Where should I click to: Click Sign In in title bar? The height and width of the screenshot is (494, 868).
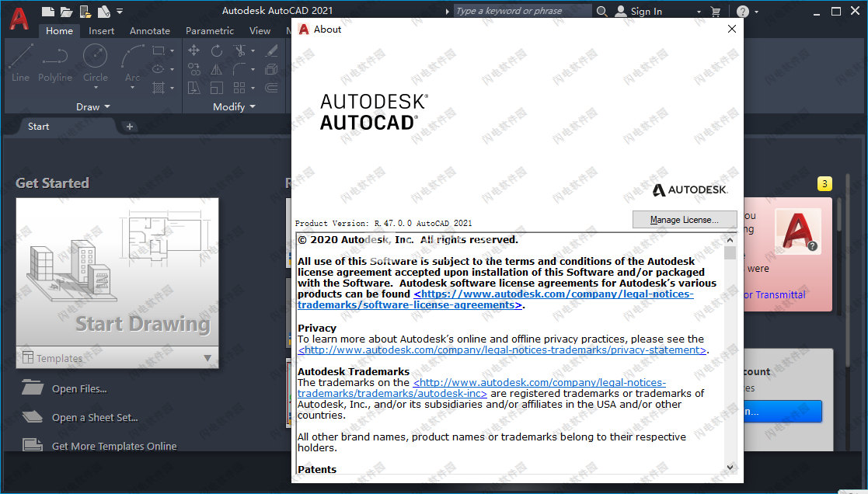click(x=639, y=11)
